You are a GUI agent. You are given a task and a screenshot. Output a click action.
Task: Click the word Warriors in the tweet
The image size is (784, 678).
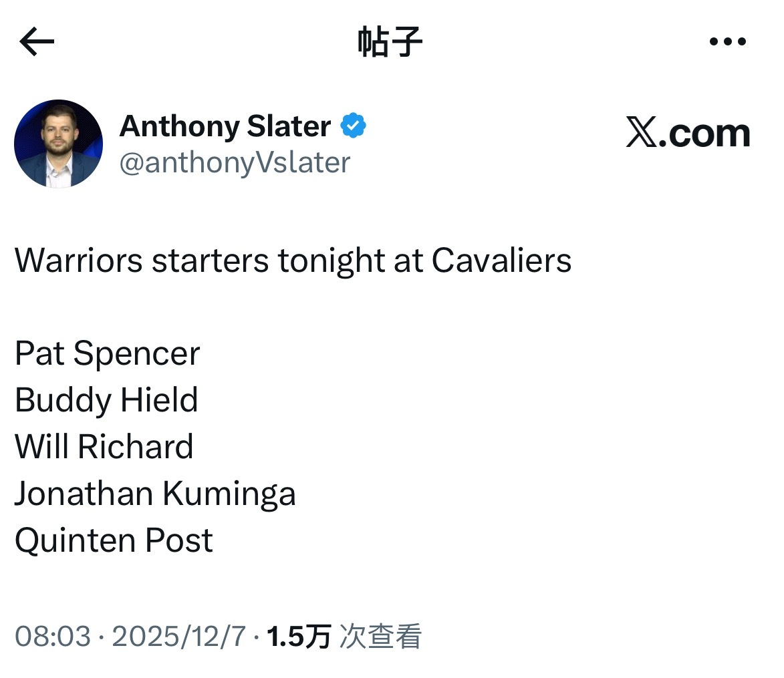click(x=77, y=261)
